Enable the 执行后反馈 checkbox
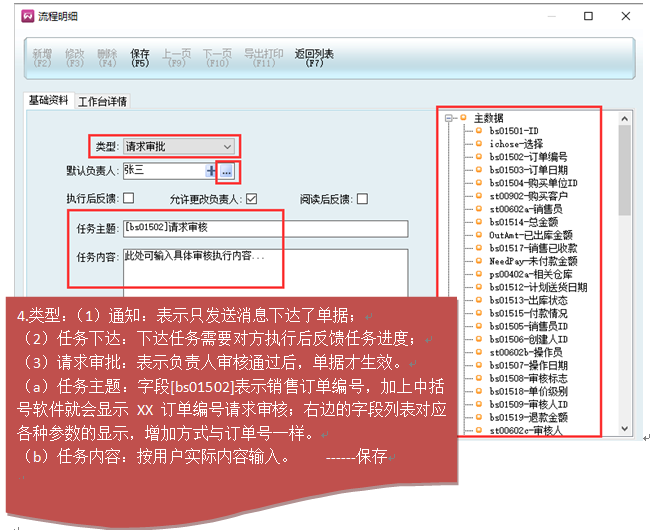This screenshot has height=530, width=653. [128, 198]
